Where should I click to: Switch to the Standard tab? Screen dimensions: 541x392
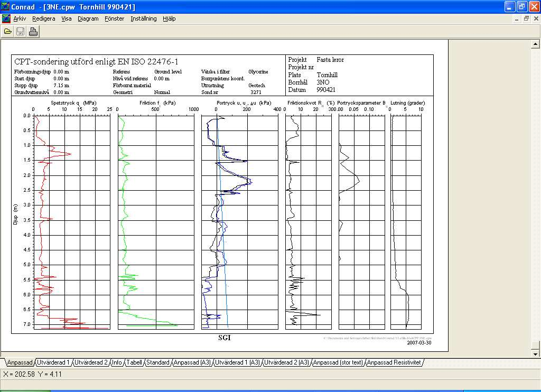(x=158, y=362)
